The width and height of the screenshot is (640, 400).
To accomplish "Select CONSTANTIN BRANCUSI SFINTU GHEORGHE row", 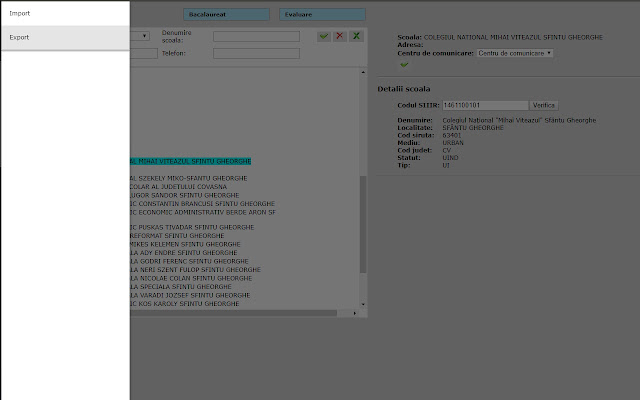I will (x=202, y=204).
